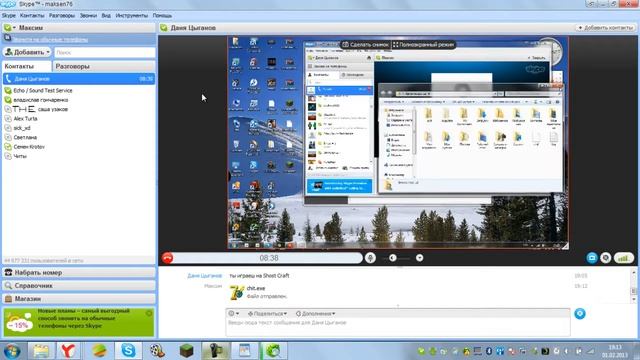Select contact 'Семен Krotov'

point(29,147)
